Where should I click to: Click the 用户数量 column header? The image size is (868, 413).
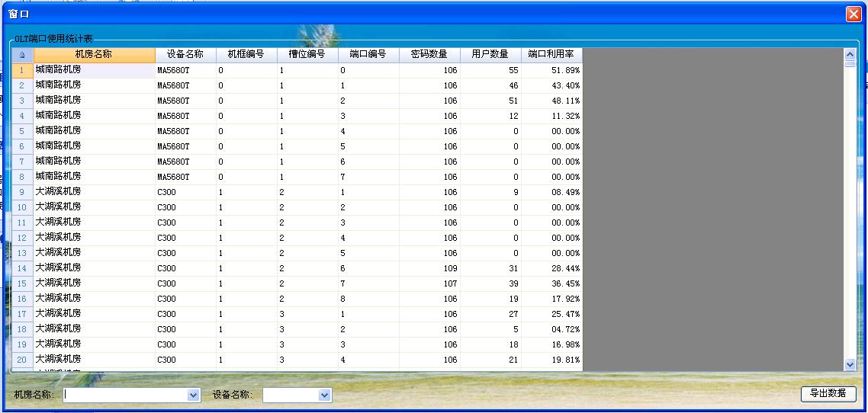pyautogui.click(x=490, y=55)
